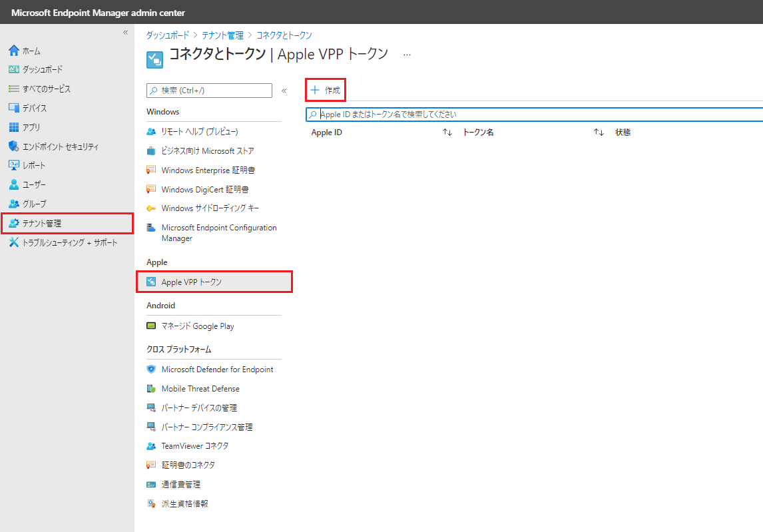Screen dimensions: 763x532
Task: Click the Windows Enterprise 証明書 icon
Action: [151, 170]
